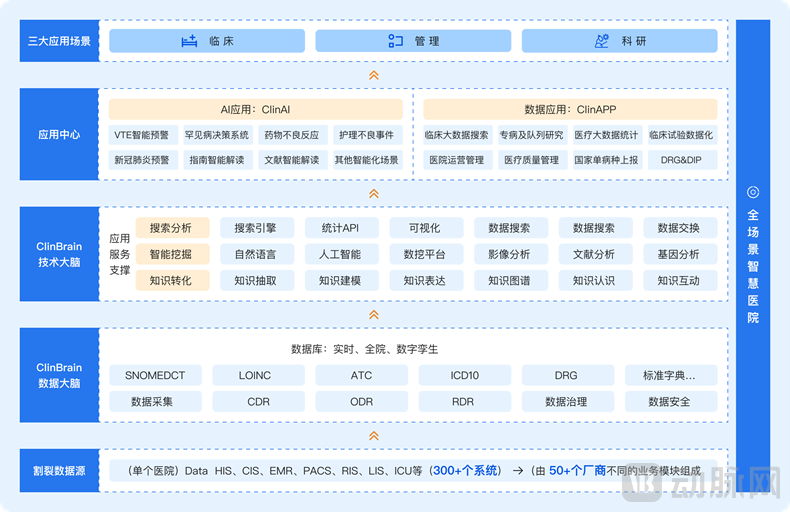Image resolution: width=790 pixels, height=512 pixels.
Task: Pick the CDR box
Action: [x=258, y=401]
